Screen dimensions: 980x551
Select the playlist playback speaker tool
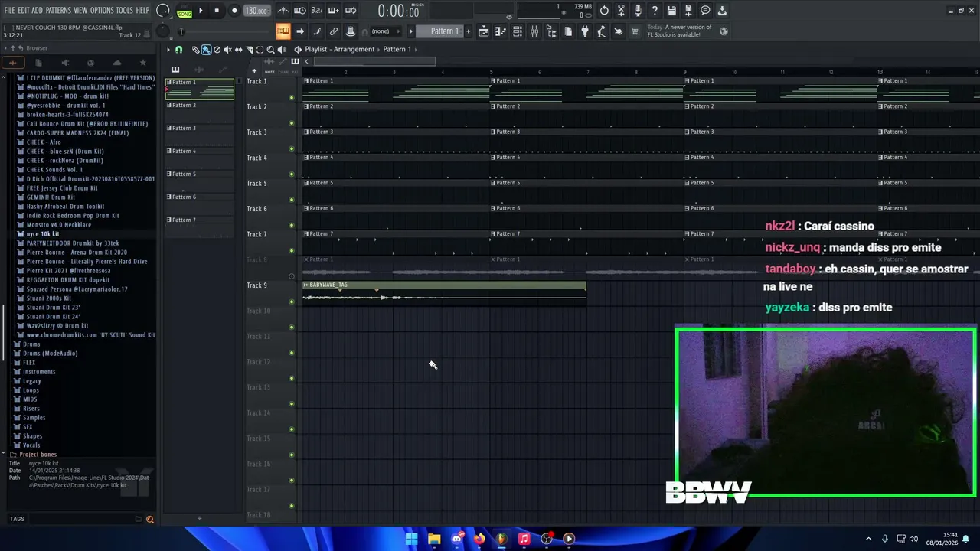click(x=281, y=50)
